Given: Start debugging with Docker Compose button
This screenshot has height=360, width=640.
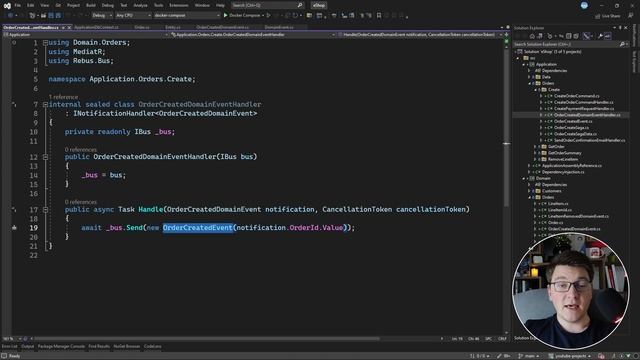Looking at the screenshot, I should click(x=243, y=16).
